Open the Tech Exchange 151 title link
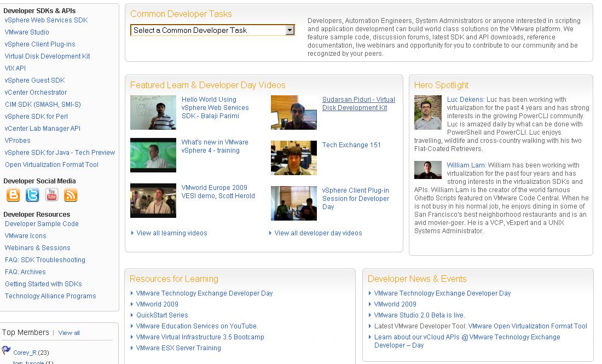Screen dimensions: 602x364 pos(351,145)
